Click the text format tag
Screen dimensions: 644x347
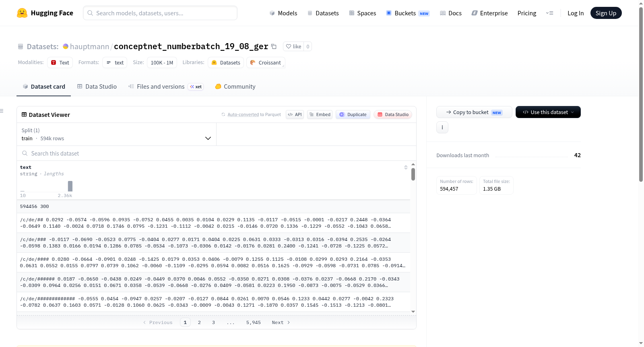[115, 62]
